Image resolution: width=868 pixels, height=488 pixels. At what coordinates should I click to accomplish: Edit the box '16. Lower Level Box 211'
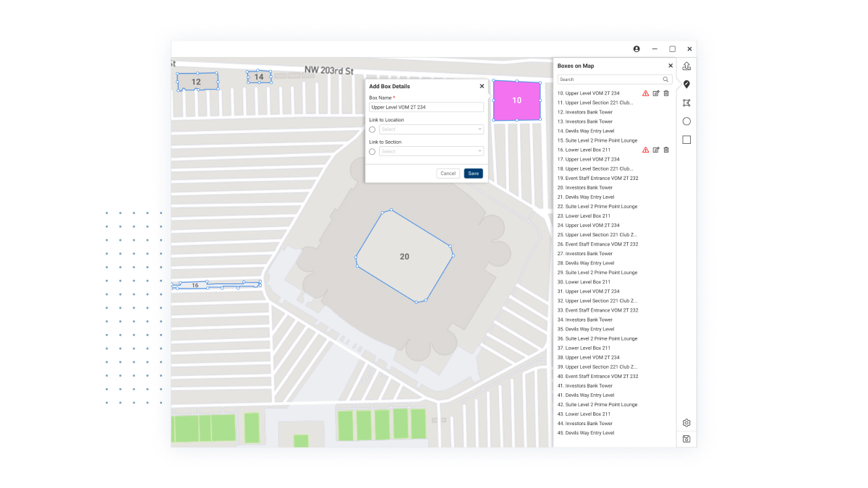tap(656, 150)
